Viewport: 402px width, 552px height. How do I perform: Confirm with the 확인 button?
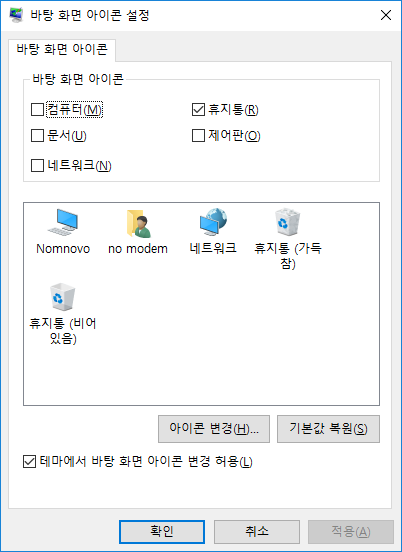[x=162, y=532]
